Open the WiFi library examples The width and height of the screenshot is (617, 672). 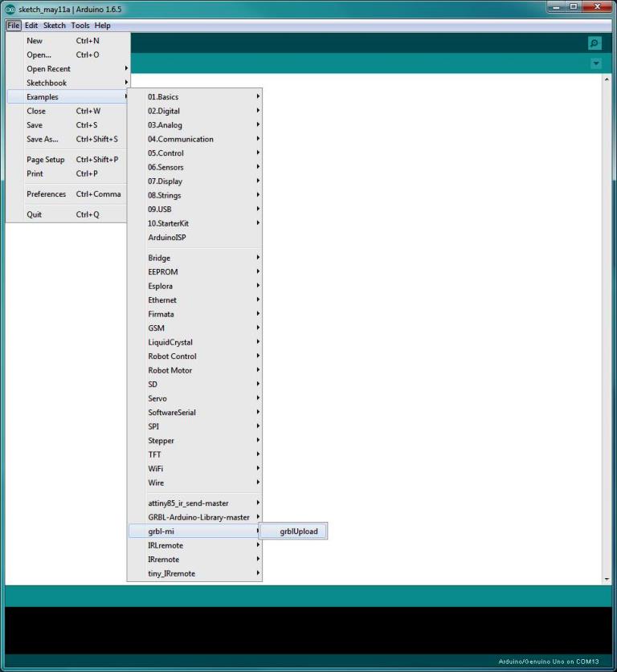[x=194, y=469]
